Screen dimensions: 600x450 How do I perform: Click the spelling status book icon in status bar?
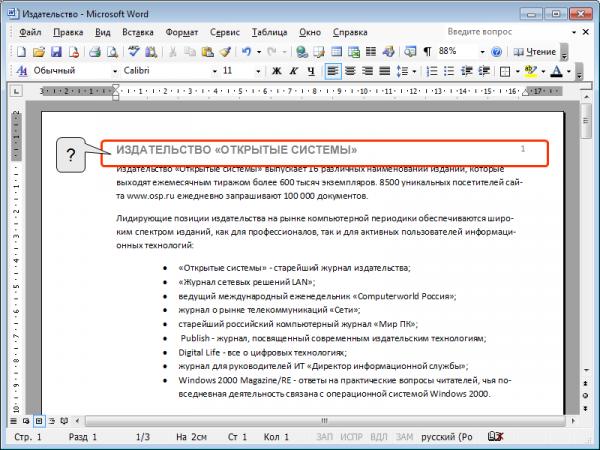[x=495, y=436]
